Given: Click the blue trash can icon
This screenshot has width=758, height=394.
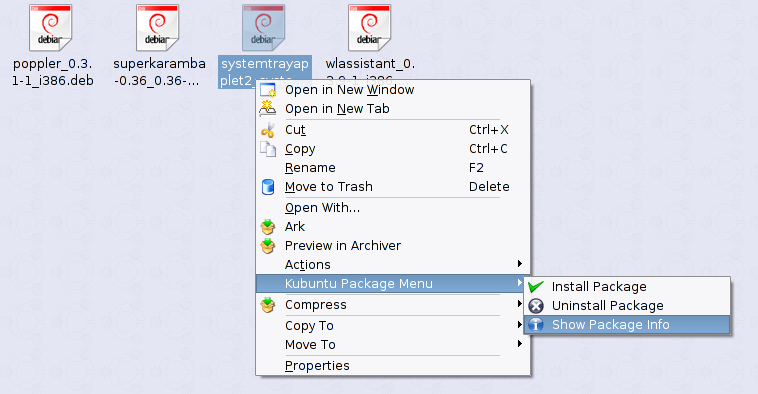Looking at the screenshot, I should 268,187.
